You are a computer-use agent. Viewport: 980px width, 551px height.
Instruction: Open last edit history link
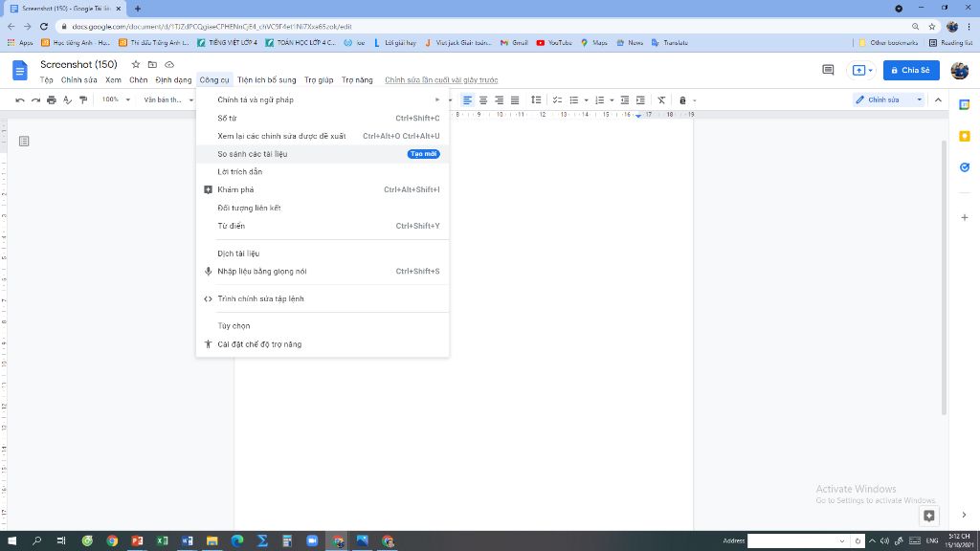[441, 80]
